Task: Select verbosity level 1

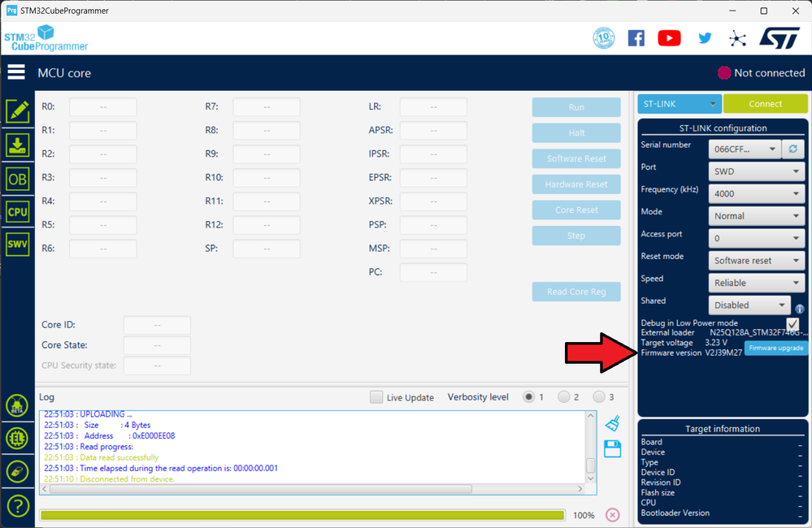Action: (528, 397)
